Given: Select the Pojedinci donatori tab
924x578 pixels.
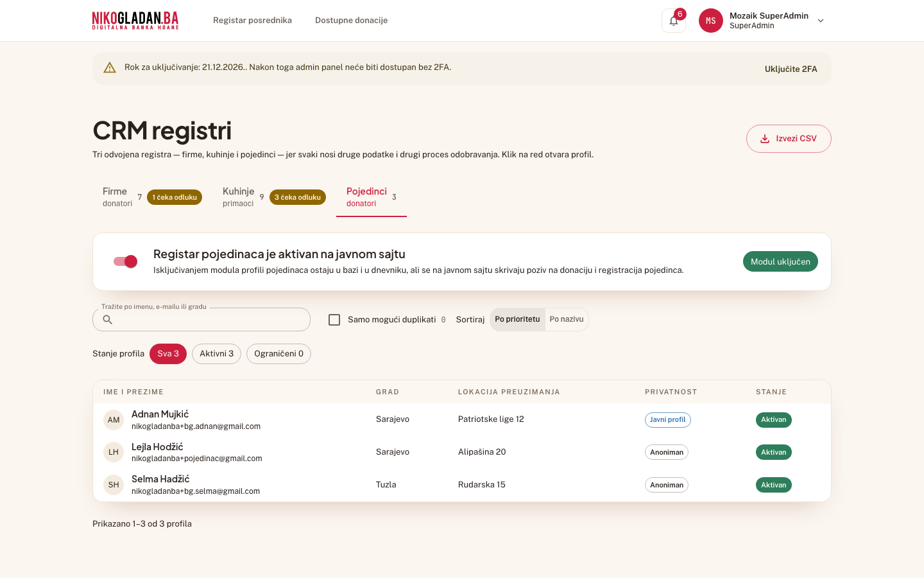Looking at the screenshot, I should coord(372,197).
